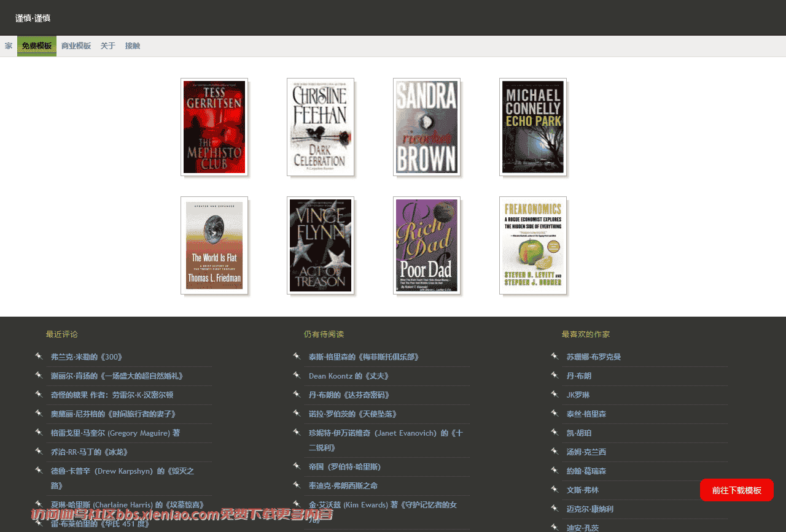Viewport: 786px width, 532px height.
Task: Click bullet icon beside JK罗琳
Action: click(x=554, y=394)
